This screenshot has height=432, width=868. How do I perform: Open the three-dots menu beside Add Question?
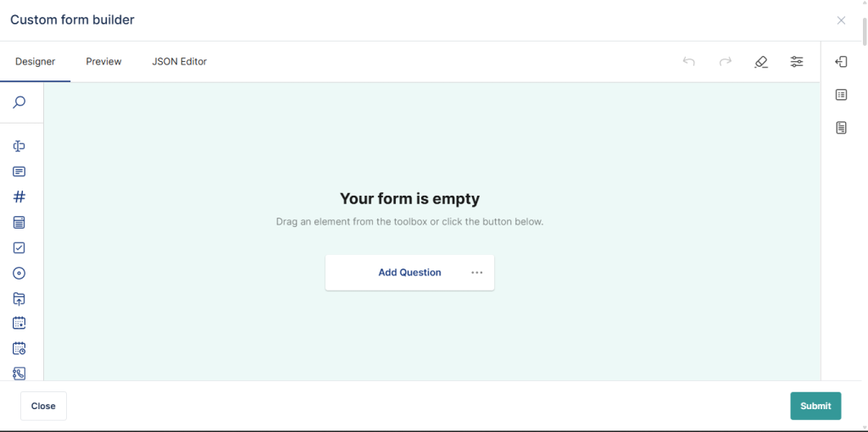coord(477,273)
